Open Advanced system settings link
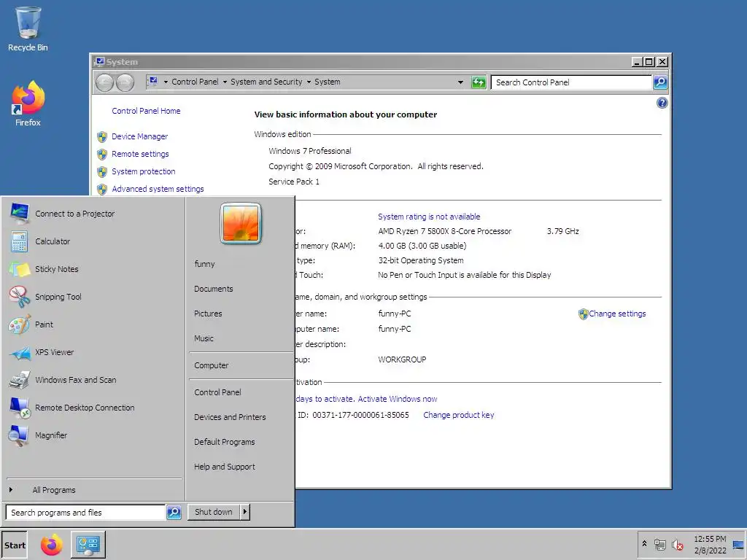This screenshot has width=747, height=560. click(x=158, y=189)
